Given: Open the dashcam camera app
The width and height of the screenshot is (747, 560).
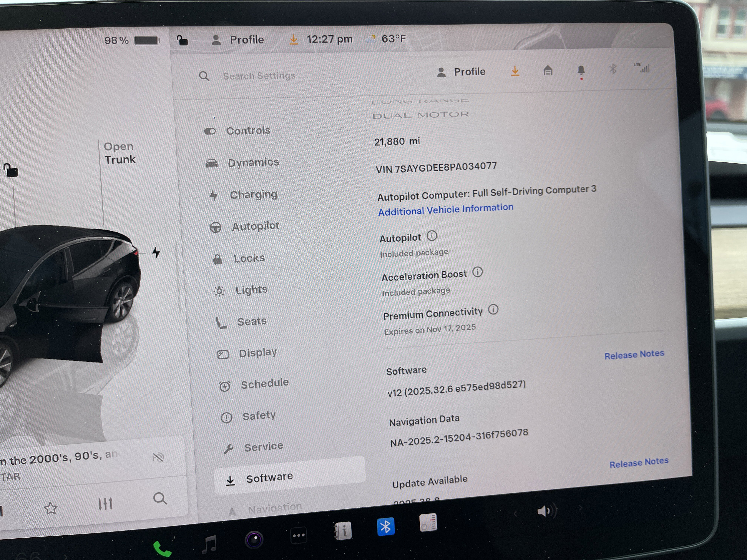Looking at the screenshot, I should click(254, 539).
